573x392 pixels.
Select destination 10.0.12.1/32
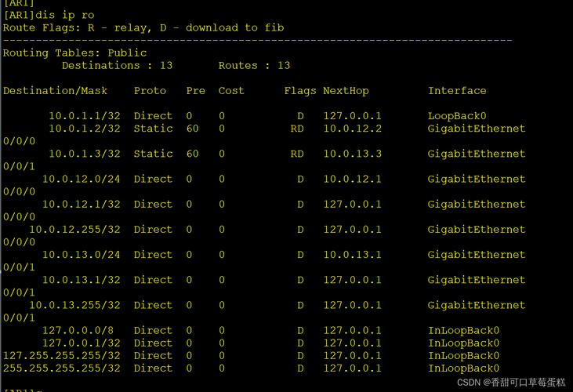pyautogui.click(x=81, y=204)
